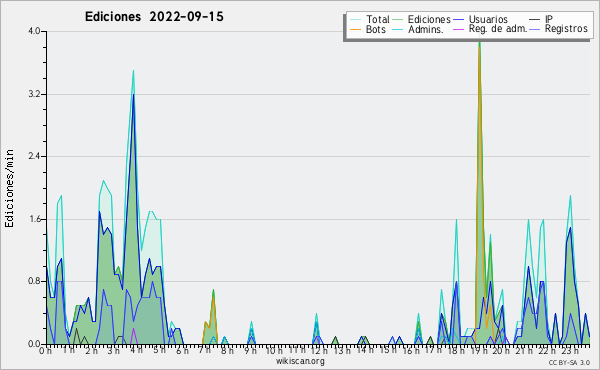Click the '4 h' x-axis label

coord(136,351)
